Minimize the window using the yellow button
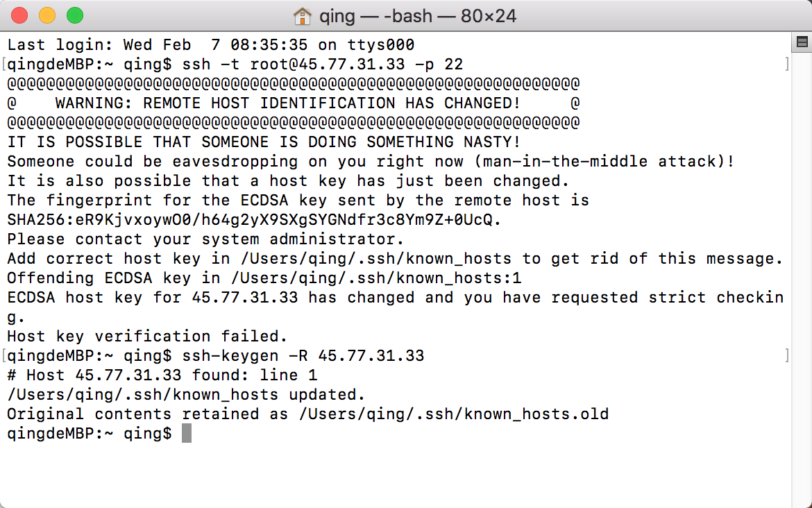812x508 pixels. 47,15
